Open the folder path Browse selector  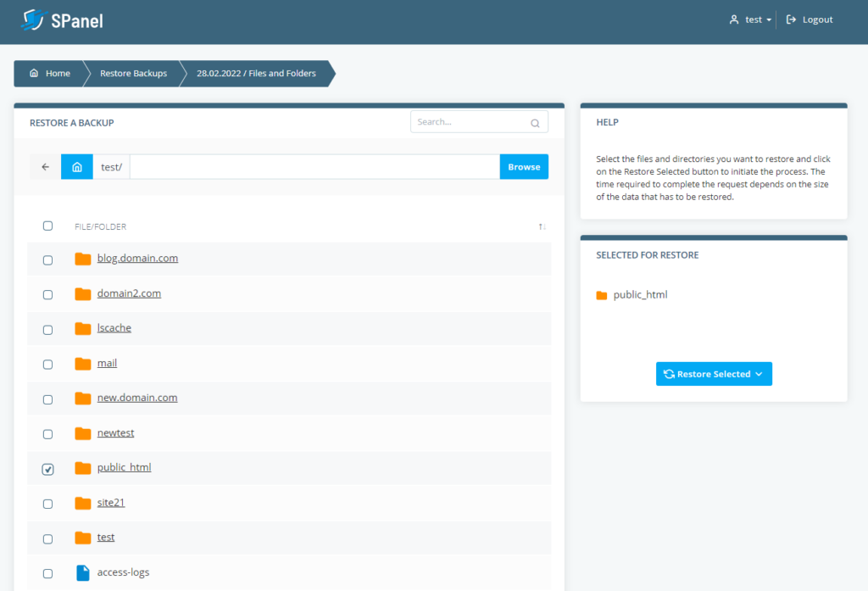point(524,166)
